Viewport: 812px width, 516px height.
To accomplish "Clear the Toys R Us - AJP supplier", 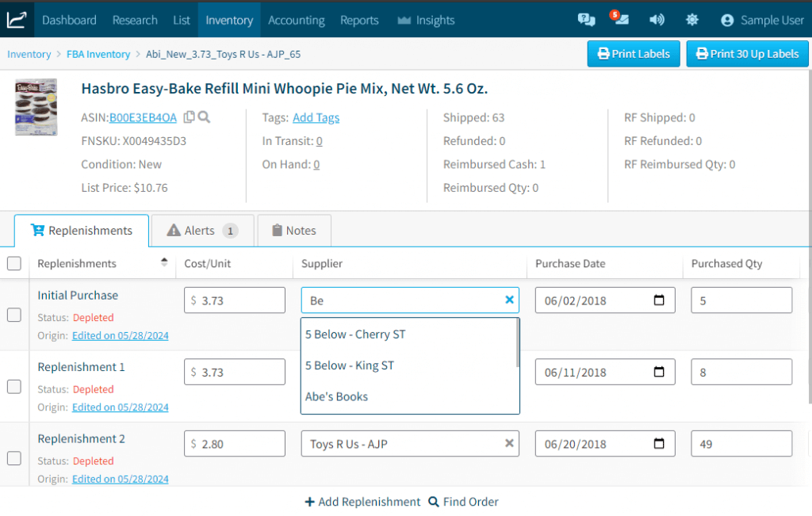I will point(510,444).
